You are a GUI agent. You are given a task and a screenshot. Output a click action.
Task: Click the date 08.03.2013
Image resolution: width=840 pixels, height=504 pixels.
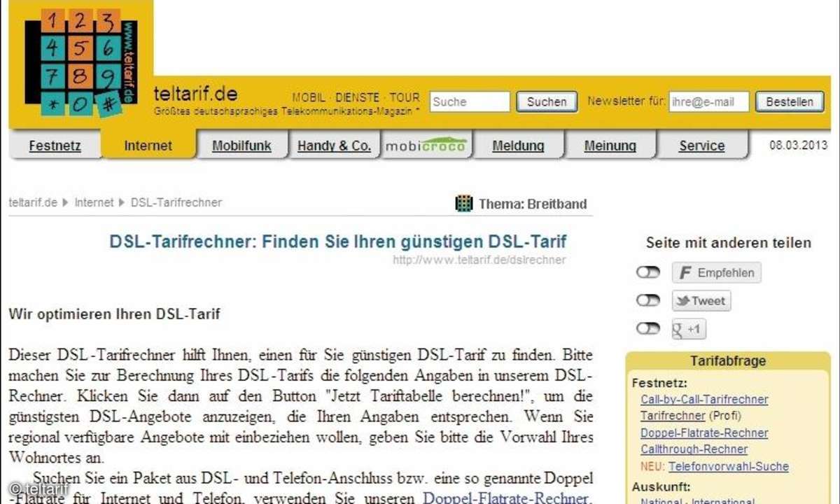pos(799,146)
